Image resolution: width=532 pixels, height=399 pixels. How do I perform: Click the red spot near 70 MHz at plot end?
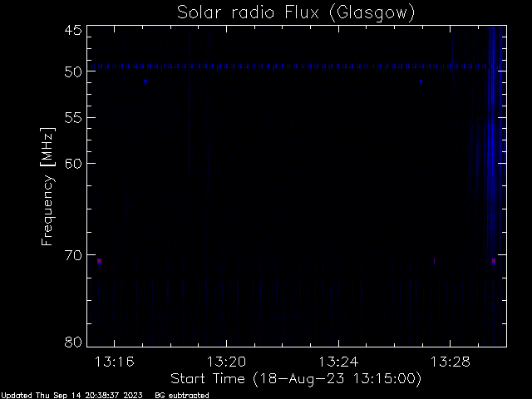(x=494, y=260)
